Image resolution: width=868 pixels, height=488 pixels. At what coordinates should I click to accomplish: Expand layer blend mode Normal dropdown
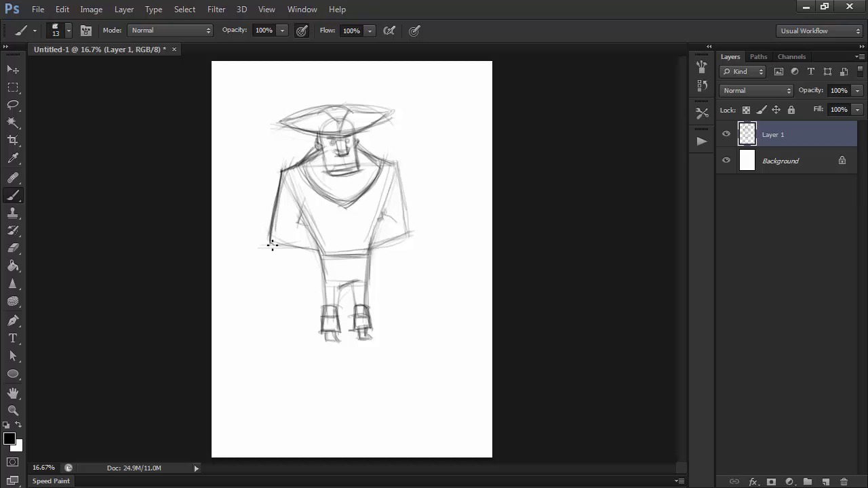point(756,91)
